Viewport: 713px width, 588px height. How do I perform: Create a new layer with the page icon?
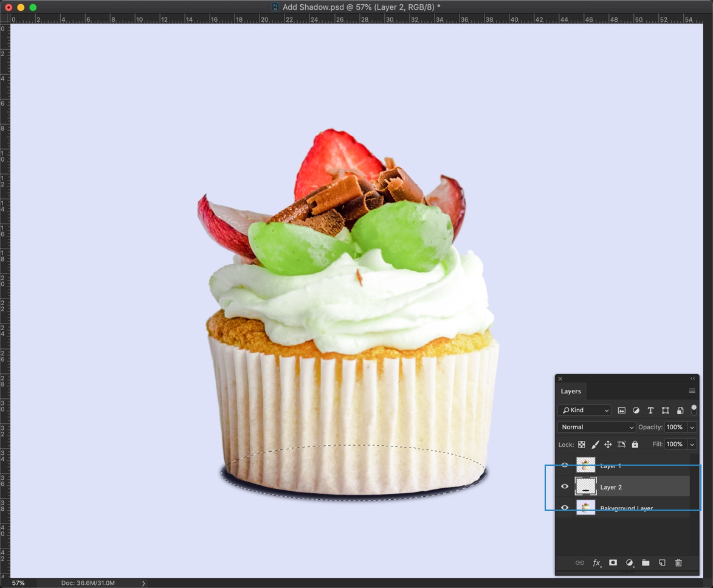pos(662,563)
